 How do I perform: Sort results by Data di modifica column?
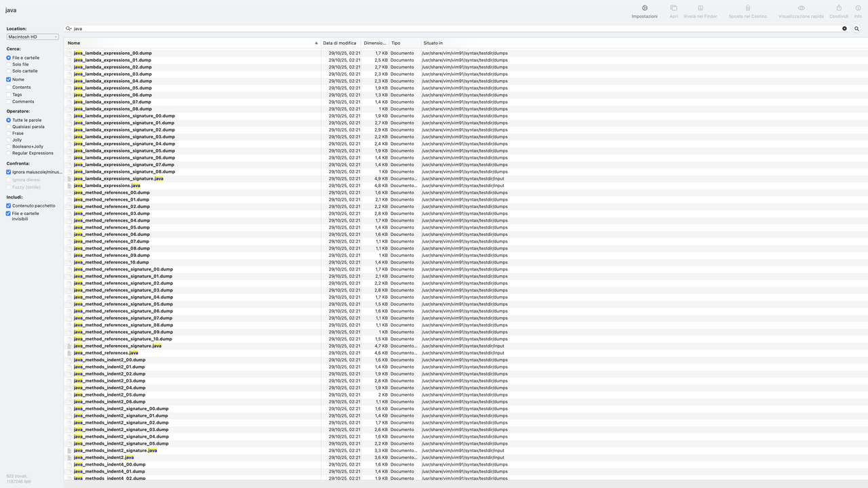pyautogui.click(x=340, y=42)
